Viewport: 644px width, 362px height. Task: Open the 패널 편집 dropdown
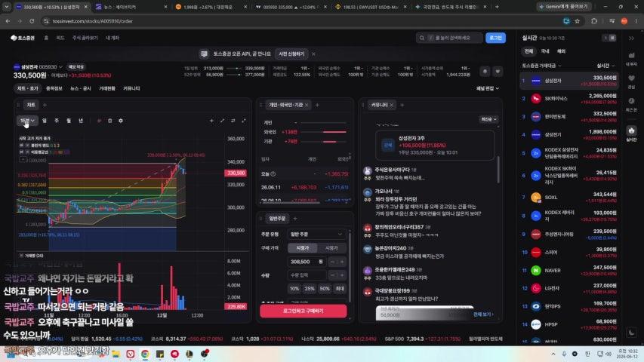488,88
